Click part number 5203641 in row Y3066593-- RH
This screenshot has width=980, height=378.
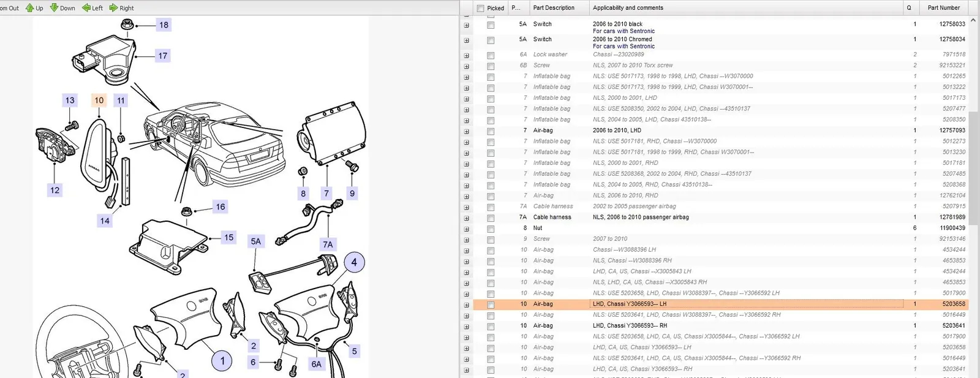[954, 326]
